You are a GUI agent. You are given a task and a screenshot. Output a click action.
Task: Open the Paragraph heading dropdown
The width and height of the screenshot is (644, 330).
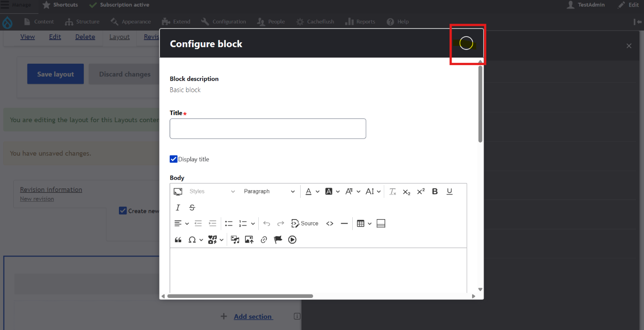pyautogui.click(x=269, y=191)
